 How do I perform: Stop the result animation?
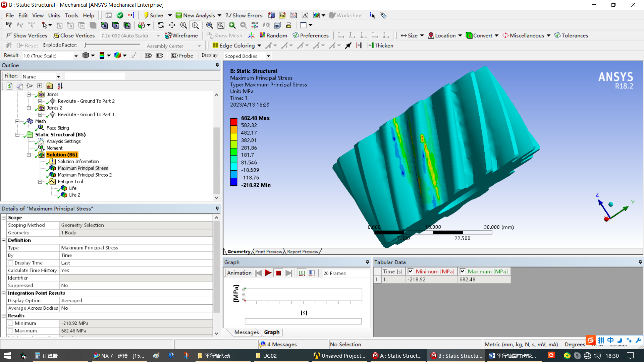pos(278,273)
